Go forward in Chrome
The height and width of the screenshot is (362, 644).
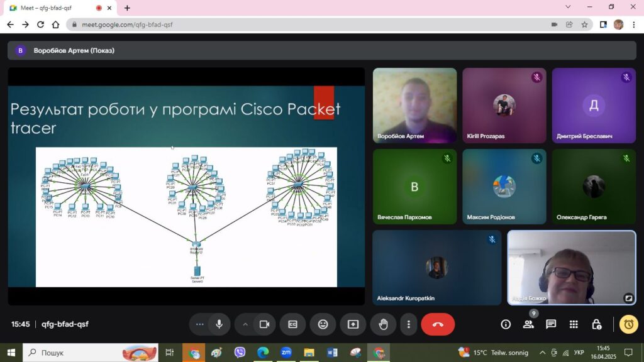[25, 25]
